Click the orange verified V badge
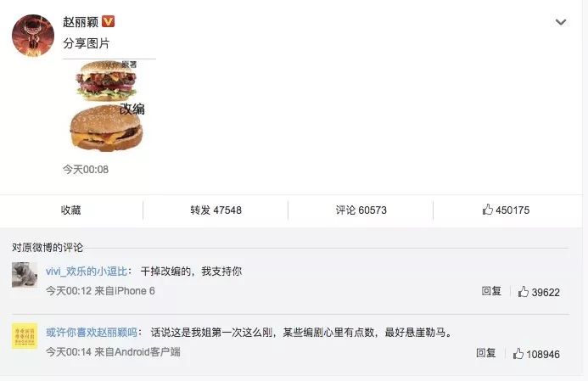The height and width of the screenshot is (381, 588). 109,21
